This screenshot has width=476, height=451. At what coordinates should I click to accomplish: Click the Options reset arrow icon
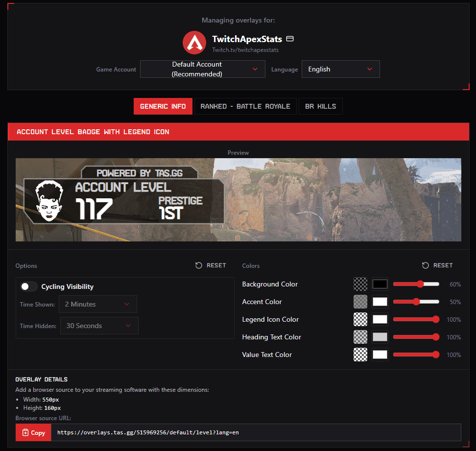click(198, 265)
